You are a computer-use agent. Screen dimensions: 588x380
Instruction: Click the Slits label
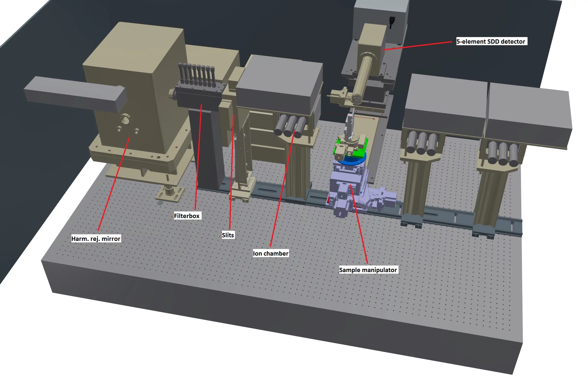coord(228,235)
